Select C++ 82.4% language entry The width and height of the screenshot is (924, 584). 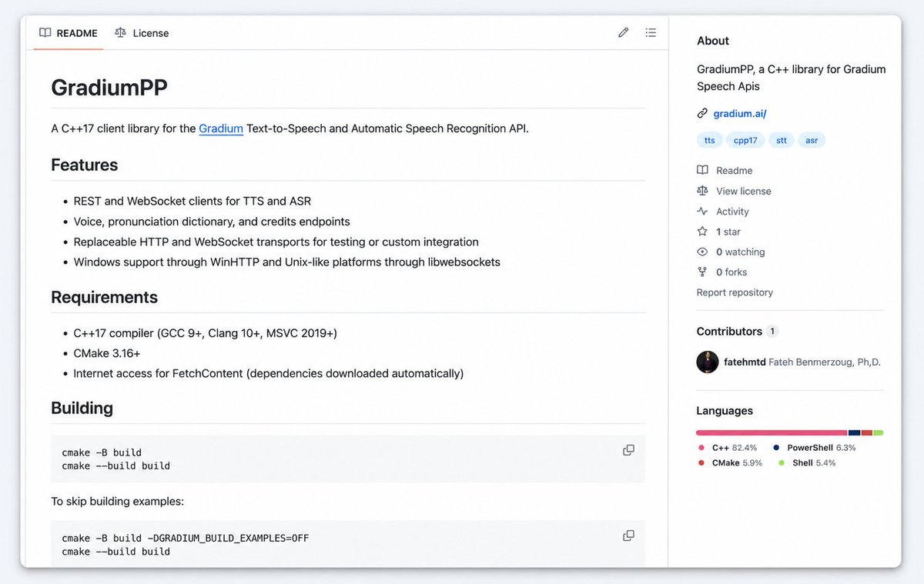tap(728, 448)
